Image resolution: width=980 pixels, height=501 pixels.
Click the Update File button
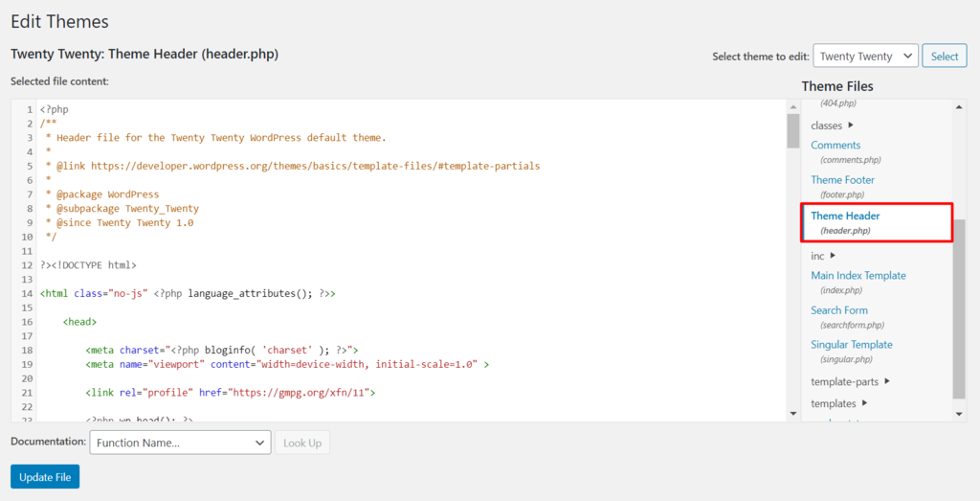pos(45,477)
